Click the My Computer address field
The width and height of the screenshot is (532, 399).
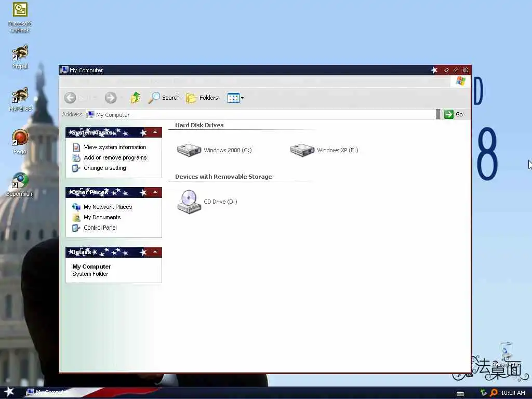[261, 115]
